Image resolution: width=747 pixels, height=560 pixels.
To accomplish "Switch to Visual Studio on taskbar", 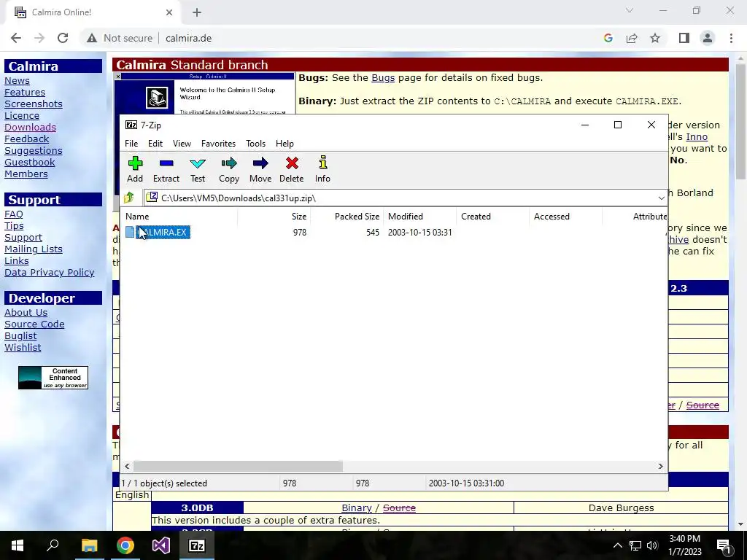I will coord(161,545).
